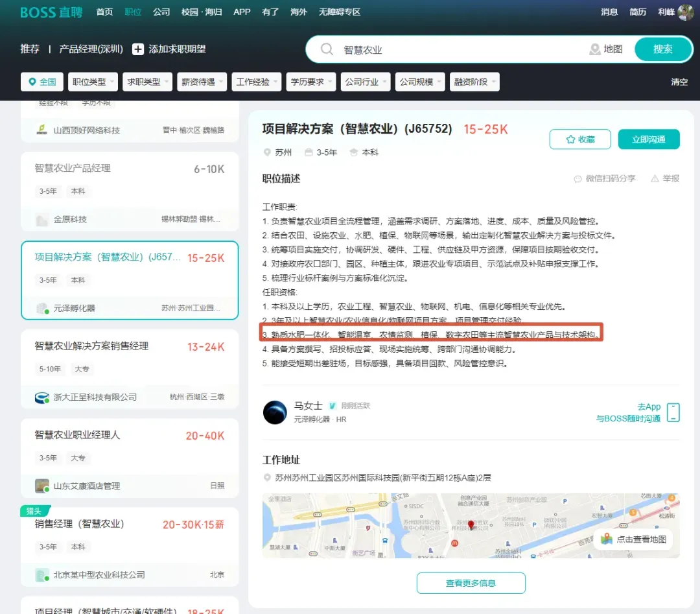This screenshot has height=614, width=700.
Task: Open the 薪资待遇 dropdown
Action: coord(202,82)
